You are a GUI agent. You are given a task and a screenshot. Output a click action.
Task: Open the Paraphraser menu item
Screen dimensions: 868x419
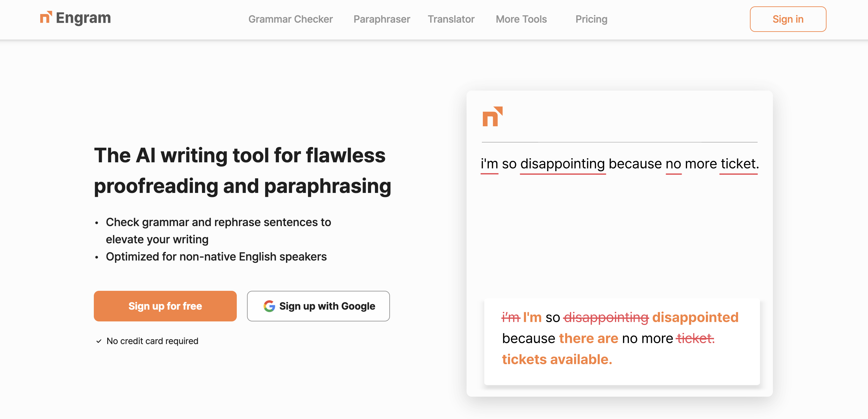click(381, 19)
